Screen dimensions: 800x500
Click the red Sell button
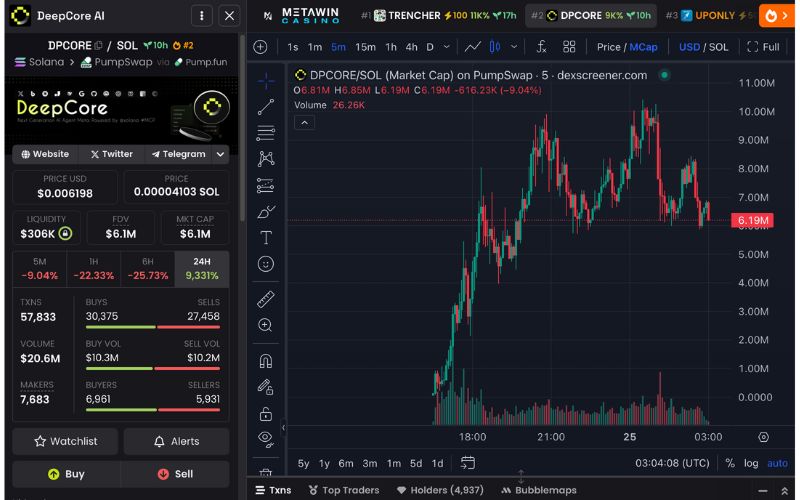pyautogui.click(x=175, y=474)
